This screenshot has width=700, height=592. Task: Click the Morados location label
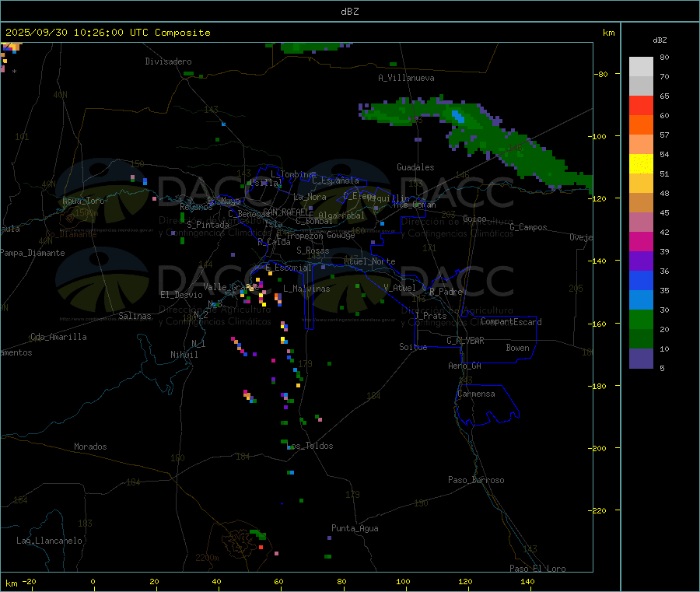click(90, 447)
